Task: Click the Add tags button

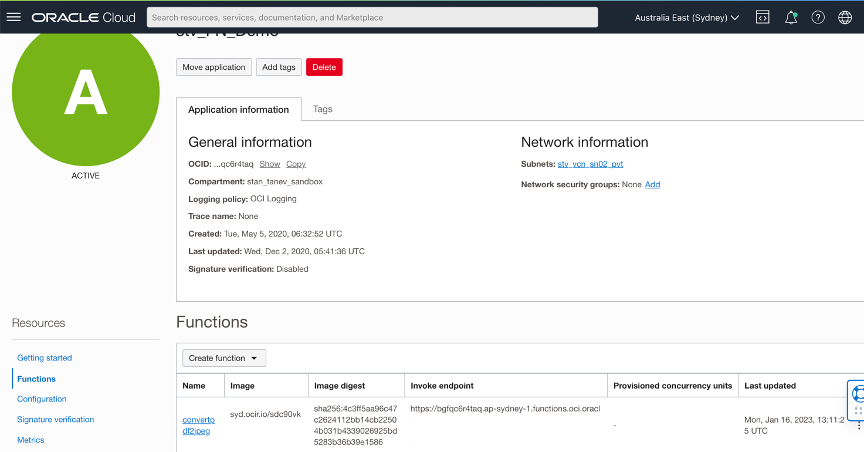Action: [278, 67]
